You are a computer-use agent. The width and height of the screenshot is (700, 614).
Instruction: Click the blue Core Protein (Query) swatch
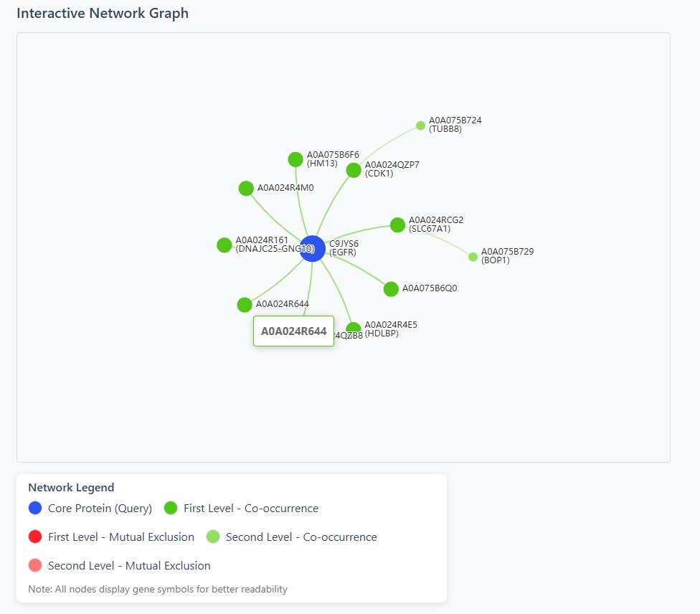tap(34, 508)
